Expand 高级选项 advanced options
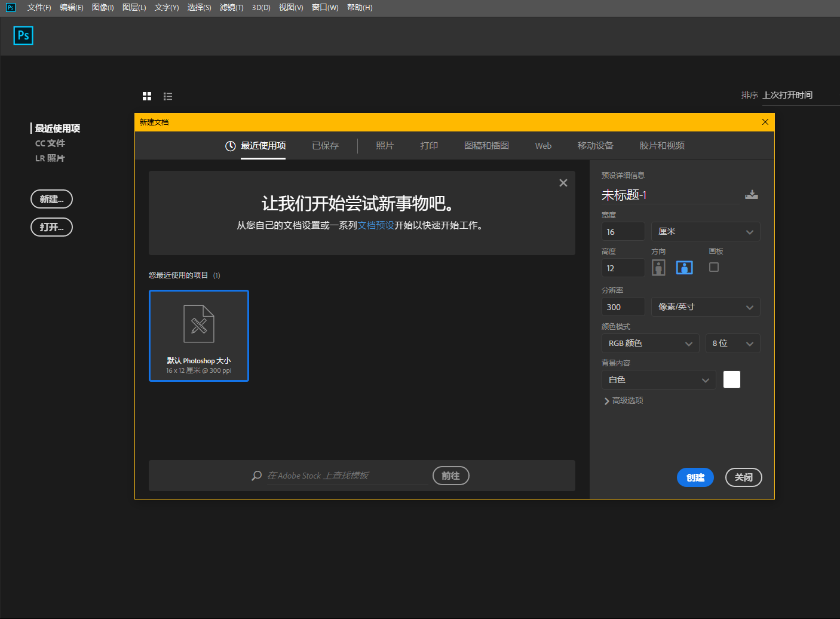This screenshot has width=840, height=619. click(624, 400)
